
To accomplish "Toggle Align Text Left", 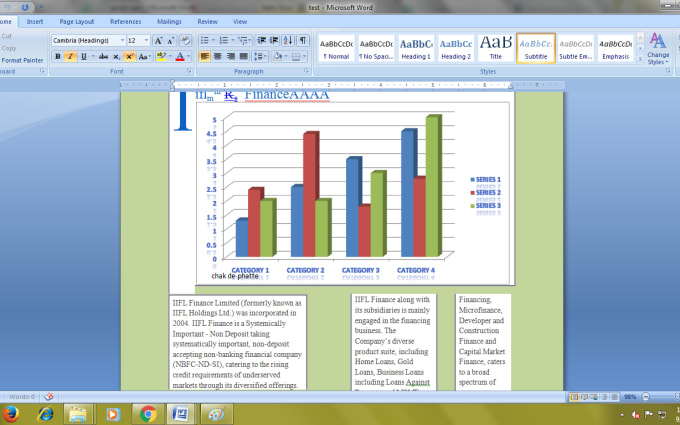I will [x=205, y=56].
